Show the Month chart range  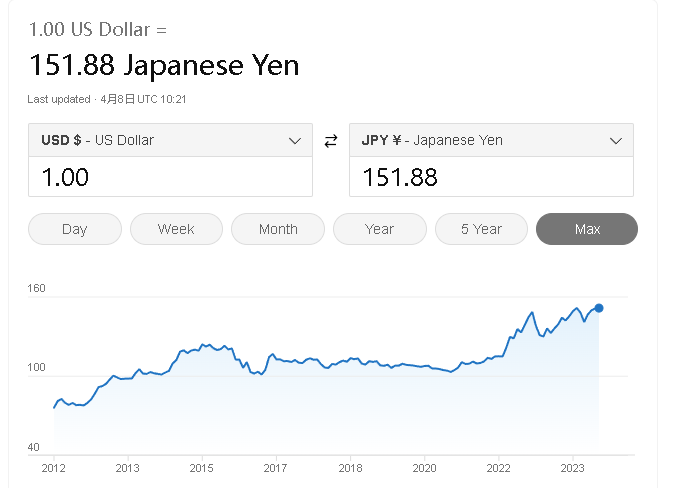click(x=278, y=229)
